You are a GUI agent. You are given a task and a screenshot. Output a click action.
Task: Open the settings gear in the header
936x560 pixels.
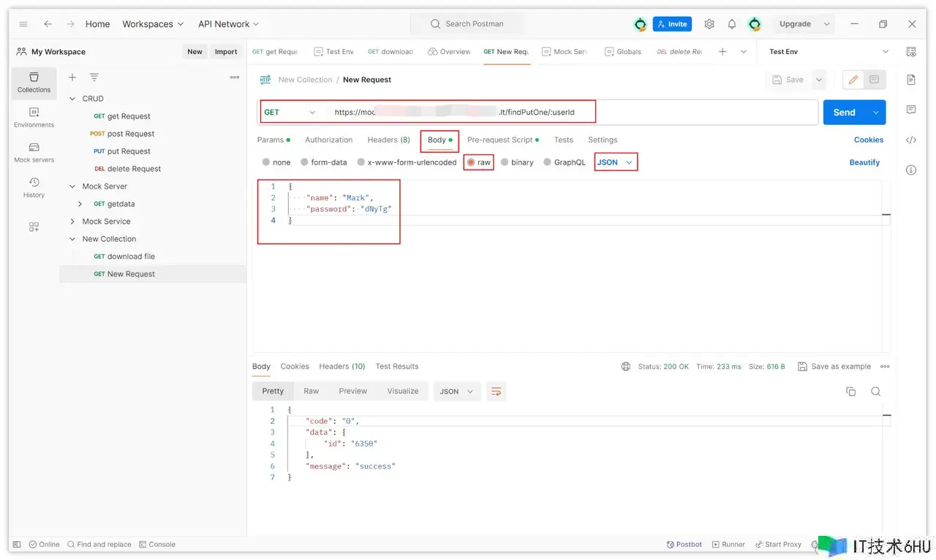point(709,24)
